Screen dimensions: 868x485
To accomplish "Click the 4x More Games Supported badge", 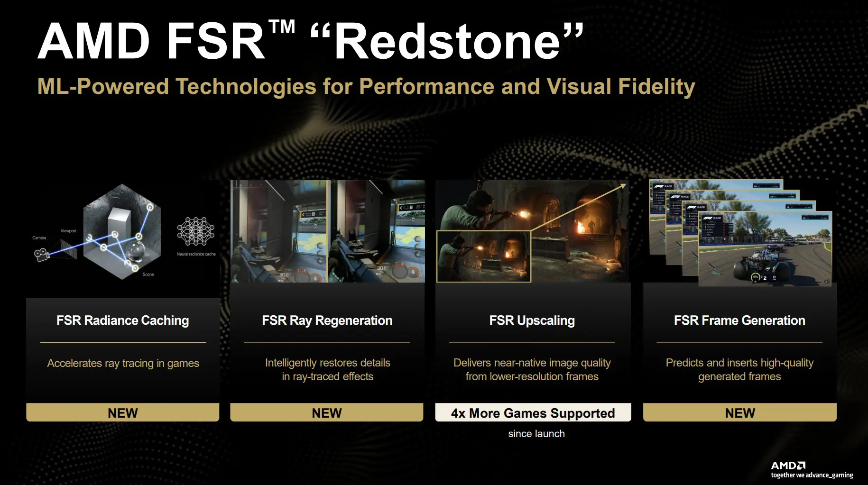I will click(x=533, y=412).
